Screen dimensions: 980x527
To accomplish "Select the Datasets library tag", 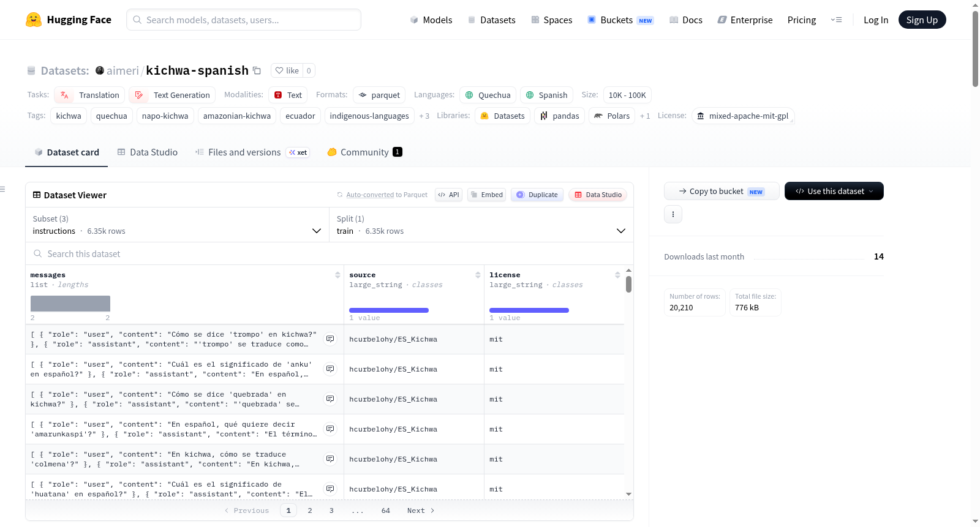I will coord(503,116).
